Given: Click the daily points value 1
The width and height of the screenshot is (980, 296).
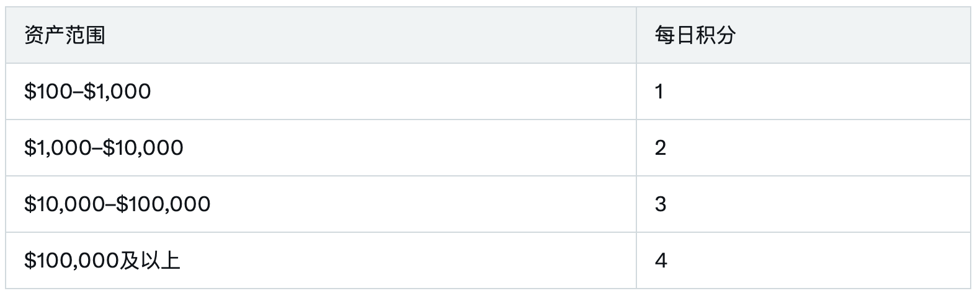Looking at the screenshot, I should point(659,92).
